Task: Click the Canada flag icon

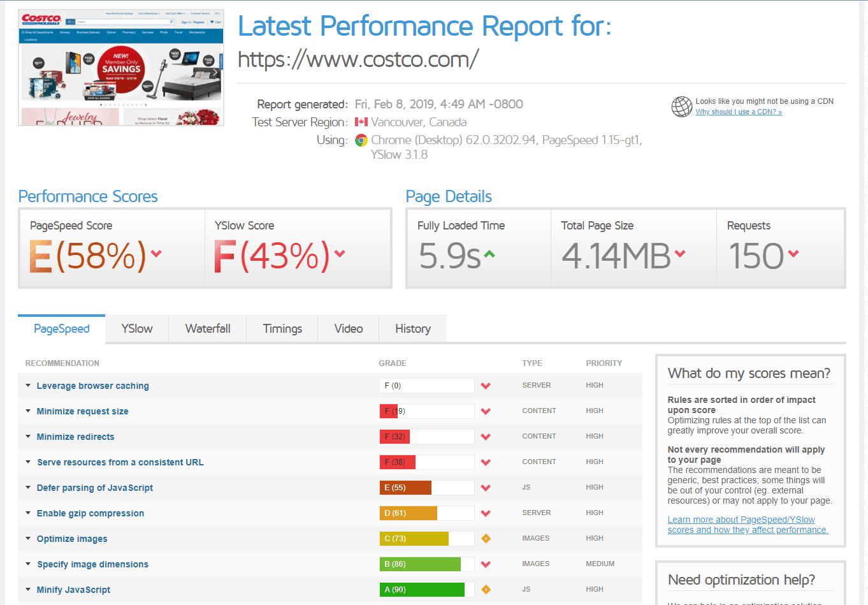Action: [361, 122]
